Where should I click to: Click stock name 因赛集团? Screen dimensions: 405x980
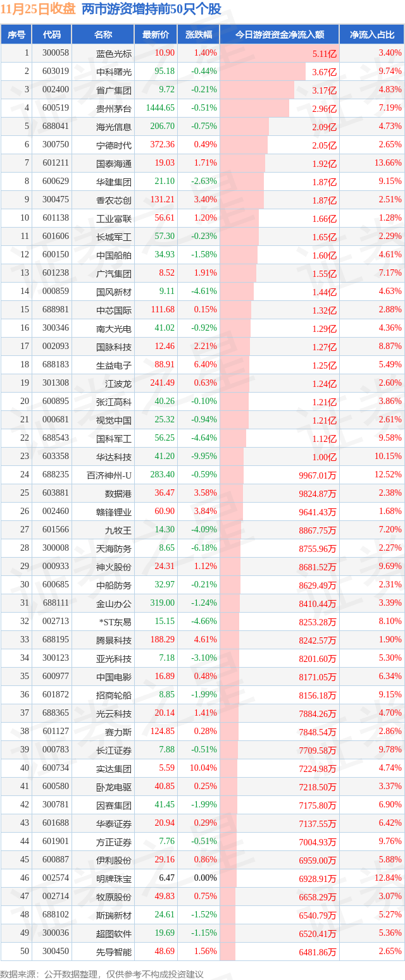(114, 805)
